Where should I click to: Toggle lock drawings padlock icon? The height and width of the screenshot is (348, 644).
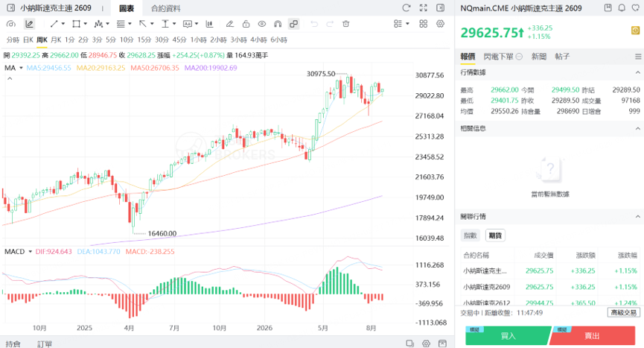pyautogui.click(x=246, y=24)
